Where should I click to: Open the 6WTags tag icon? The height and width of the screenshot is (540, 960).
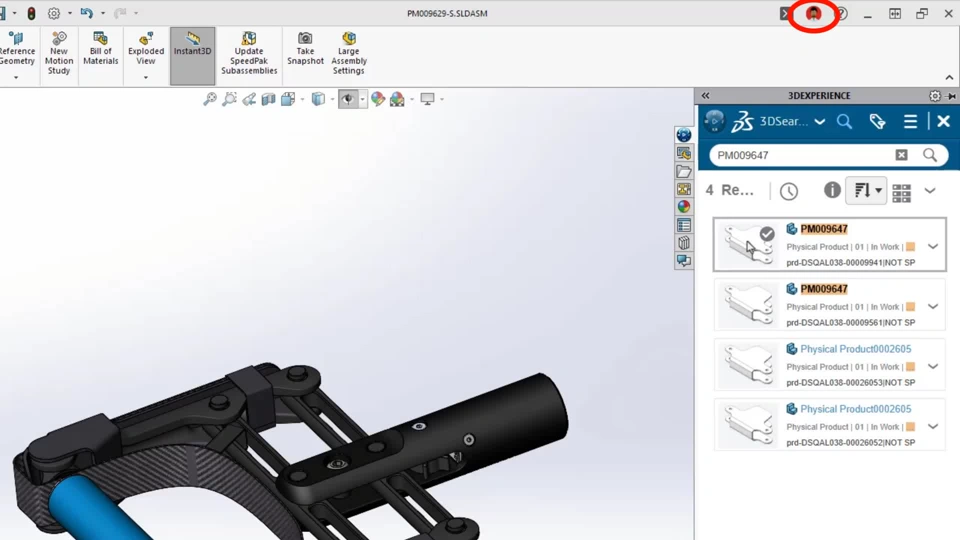(877, 121)
